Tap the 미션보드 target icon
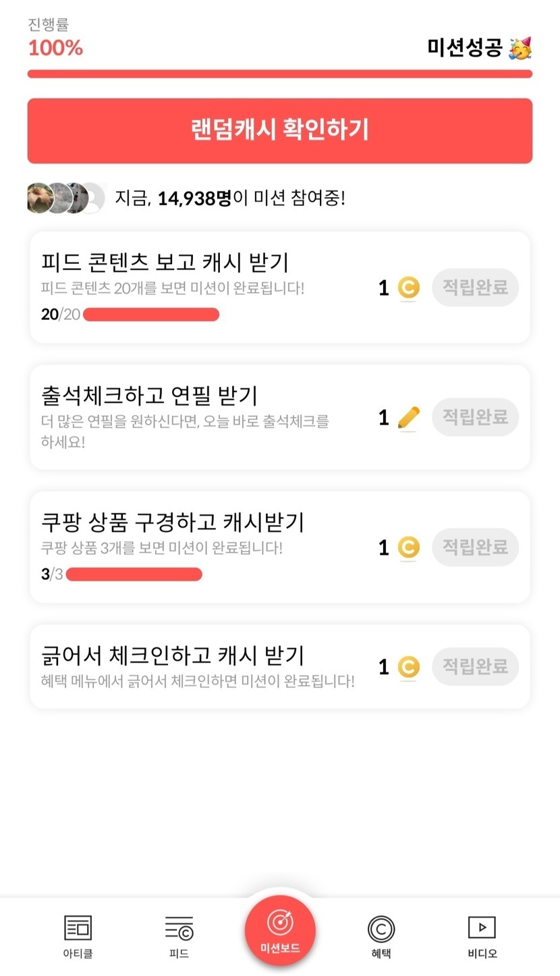 click(x=279, y=923)
